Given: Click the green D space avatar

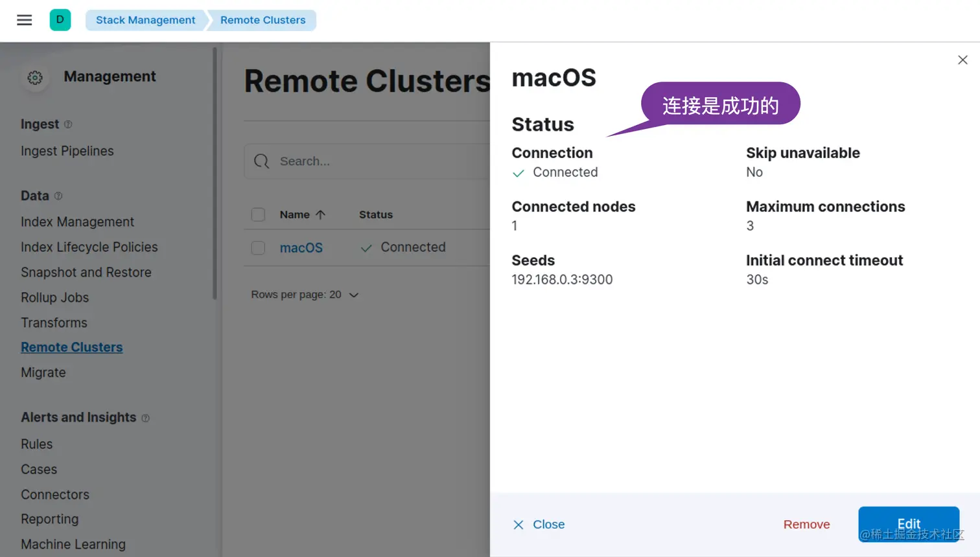Looking at the screenshot, I should point(60,19).
